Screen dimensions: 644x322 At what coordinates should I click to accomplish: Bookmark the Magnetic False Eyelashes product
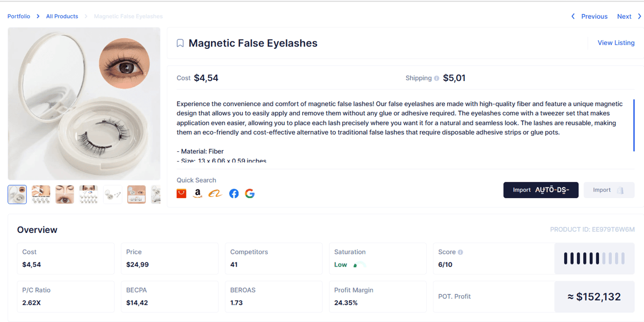180,43
